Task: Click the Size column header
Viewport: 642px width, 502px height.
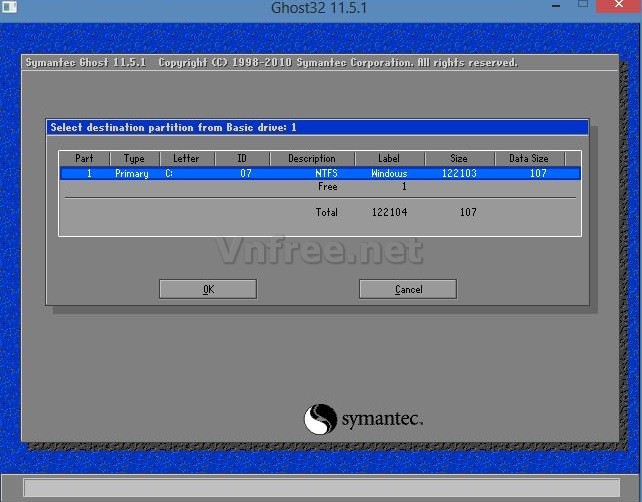Action: point(459,158)
